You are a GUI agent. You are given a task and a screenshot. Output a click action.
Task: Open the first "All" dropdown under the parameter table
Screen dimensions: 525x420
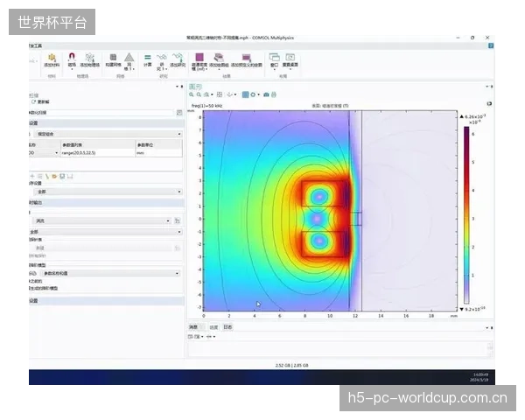[108, 192]
